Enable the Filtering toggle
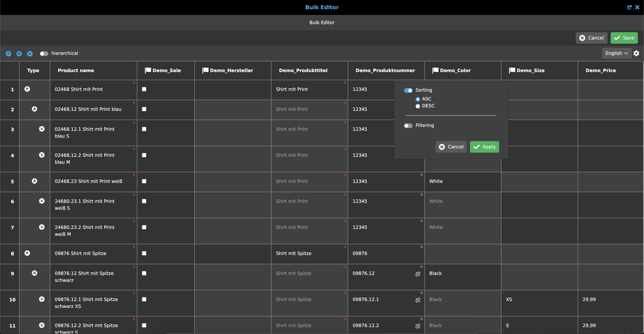This screenshot has width=644, height=334. [x=408, y=126]
